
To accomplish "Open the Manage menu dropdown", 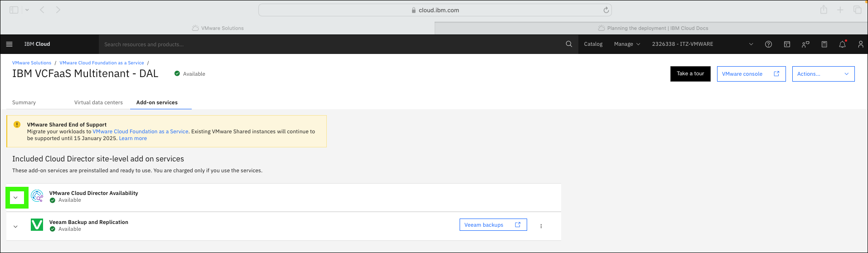I will tap(627, 44).
